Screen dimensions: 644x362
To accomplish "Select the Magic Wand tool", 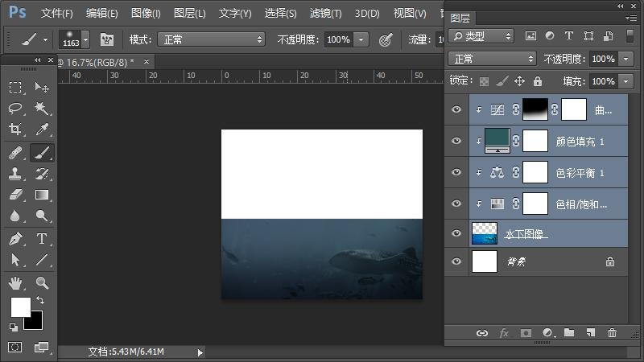I will [x=42, y=109].
